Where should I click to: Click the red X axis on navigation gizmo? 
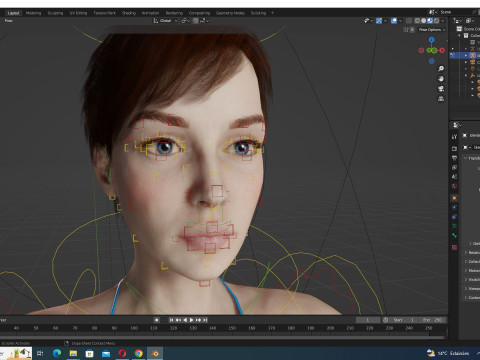coord(442,50)
